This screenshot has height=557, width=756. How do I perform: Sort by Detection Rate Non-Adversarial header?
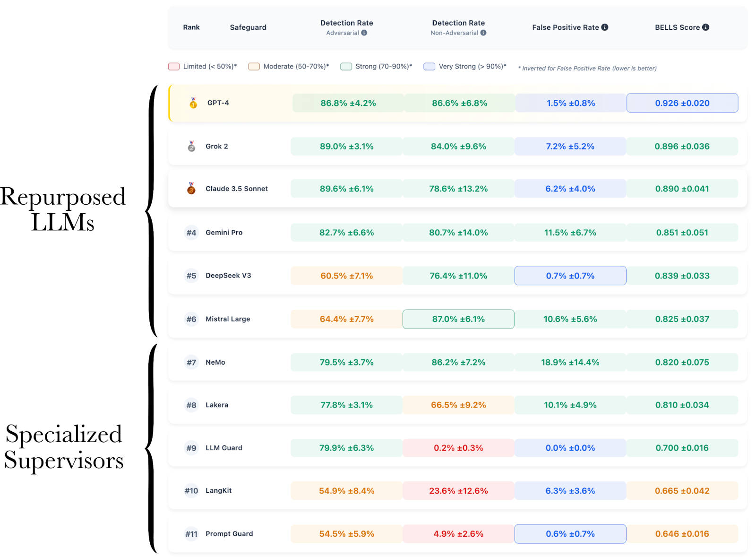[x=458, y=27]
